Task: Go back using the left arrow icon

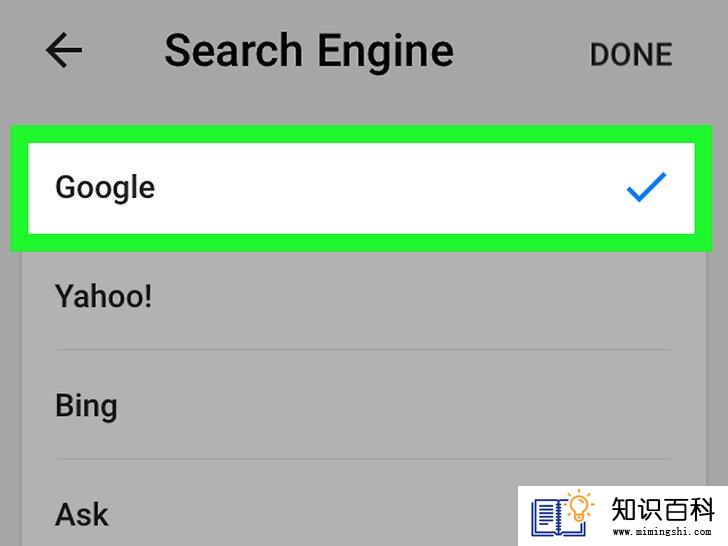Action: coord(64,50)
